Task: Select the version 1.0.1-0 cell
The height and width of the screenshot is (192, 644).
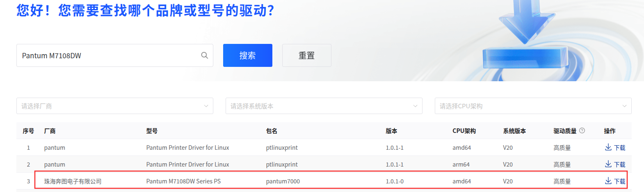Action: pos(395,181)
